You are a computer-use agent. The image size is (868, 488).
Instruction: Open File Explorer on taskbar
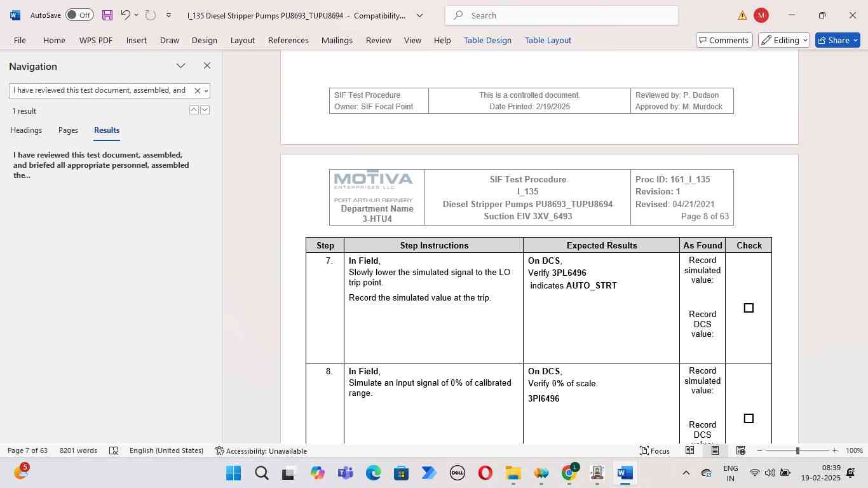click(x=513, y=473)
